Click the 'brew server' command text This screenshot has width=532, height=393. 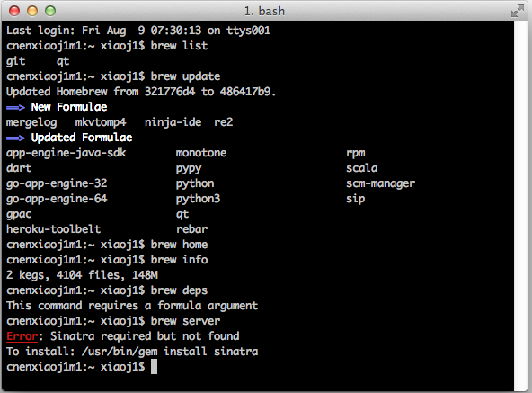click(x=185, y=321)
